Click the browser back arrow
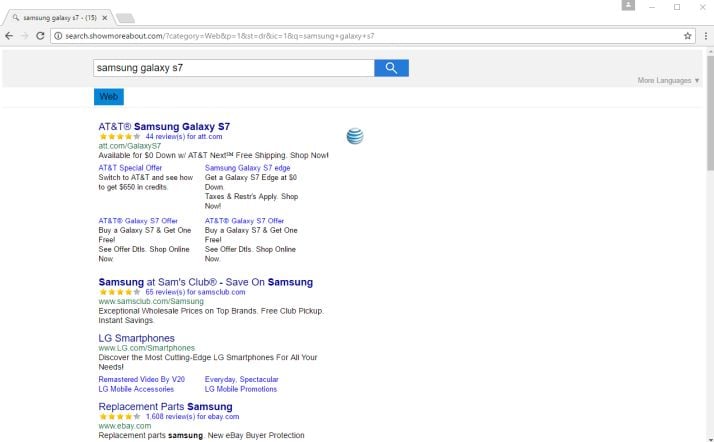The width and height of the screenshot is (714, 442). [9, 36]
